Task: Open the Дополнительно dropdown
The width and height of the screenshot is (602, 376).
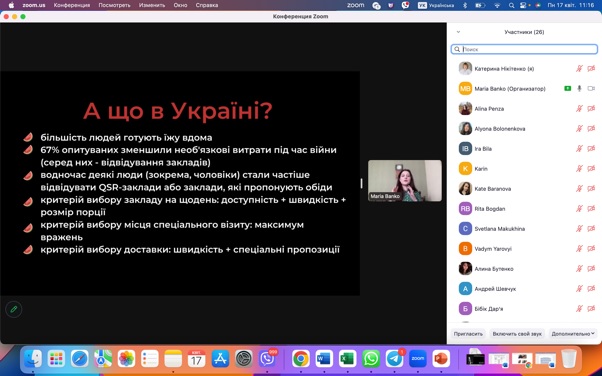Action: [x=573, y=334]
